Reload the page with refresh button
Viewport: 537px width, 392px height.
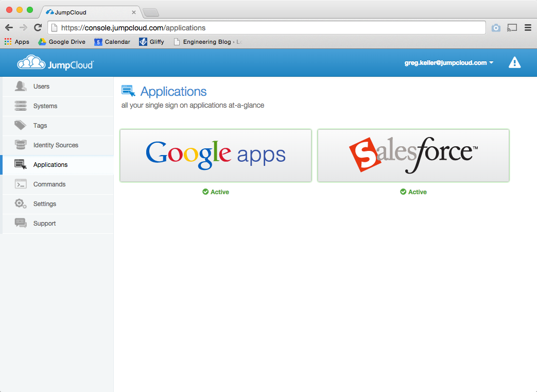tap(38, 28)
